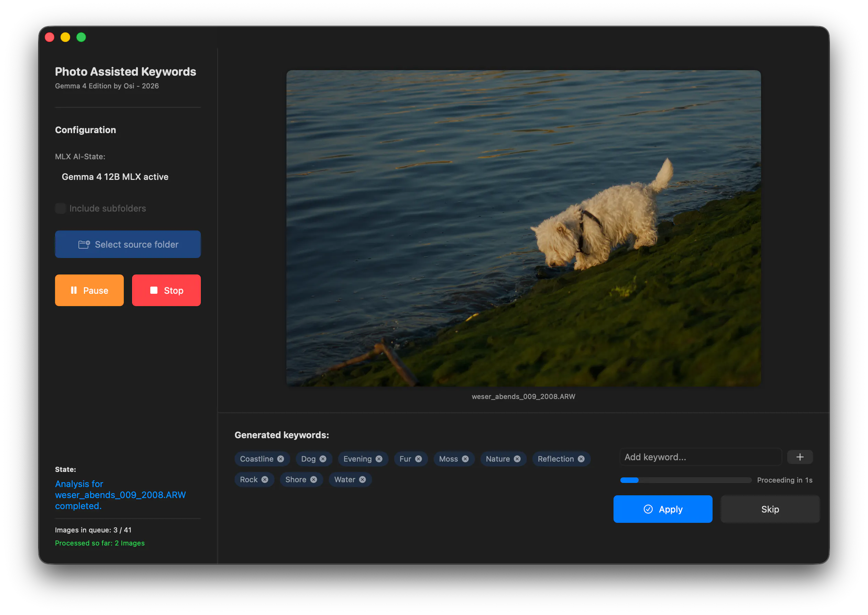
Task: Click the Gemma 4 Edition by Osi subtitle
Action: point(107,86)
